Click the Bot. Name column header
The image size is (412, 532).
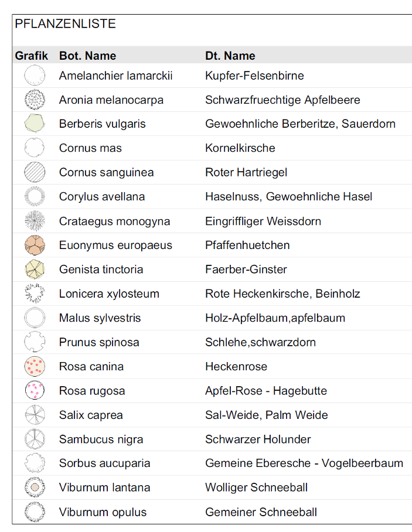point(87,56)
